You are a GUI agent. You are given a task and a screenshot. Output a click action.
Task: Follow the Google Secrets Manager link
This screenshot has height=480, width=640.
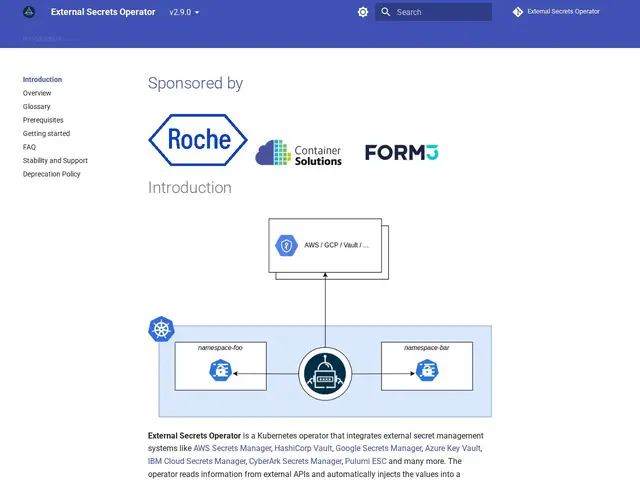378,448
